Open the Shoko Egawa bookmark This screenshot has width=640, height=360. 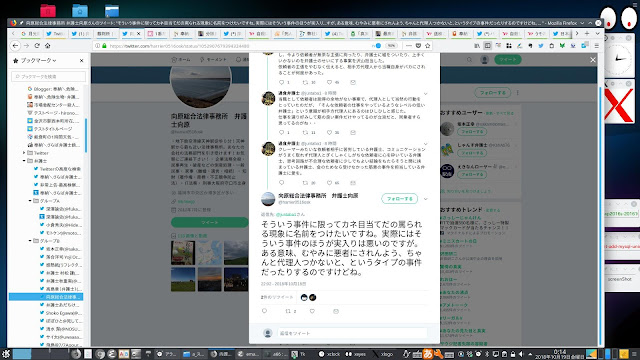pyautogui.click(x=60, y=313)
